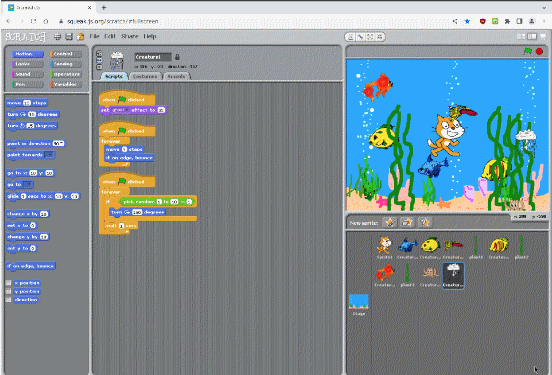This screenshot has height=375, width=552.
Task: Select the Variables blocks category
Action: [66, 85]
